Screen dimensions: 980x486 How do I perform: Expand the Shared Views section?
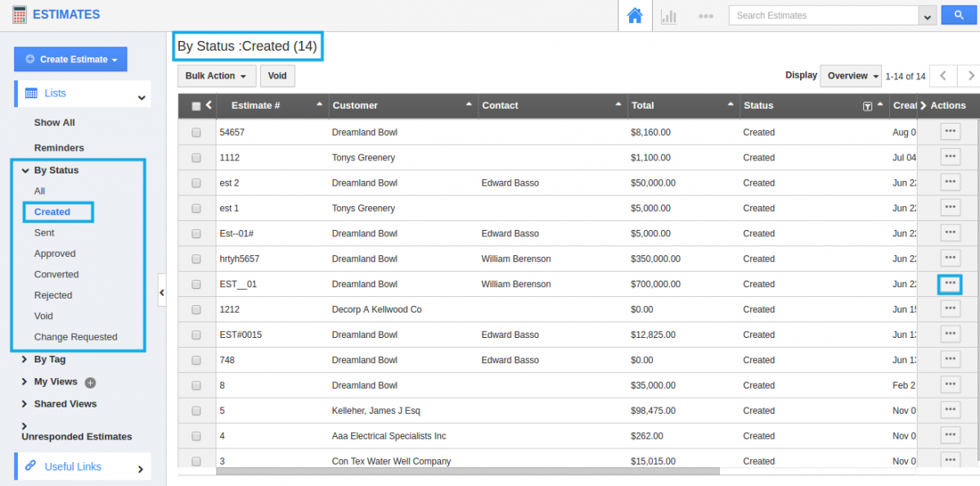pyautogui.click(x=25, y=404)
